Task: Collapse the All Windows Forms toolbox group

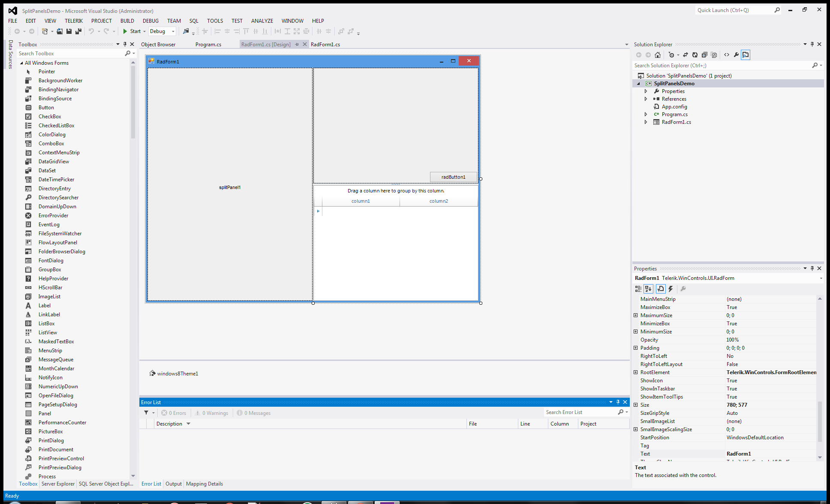Action: 21,63
